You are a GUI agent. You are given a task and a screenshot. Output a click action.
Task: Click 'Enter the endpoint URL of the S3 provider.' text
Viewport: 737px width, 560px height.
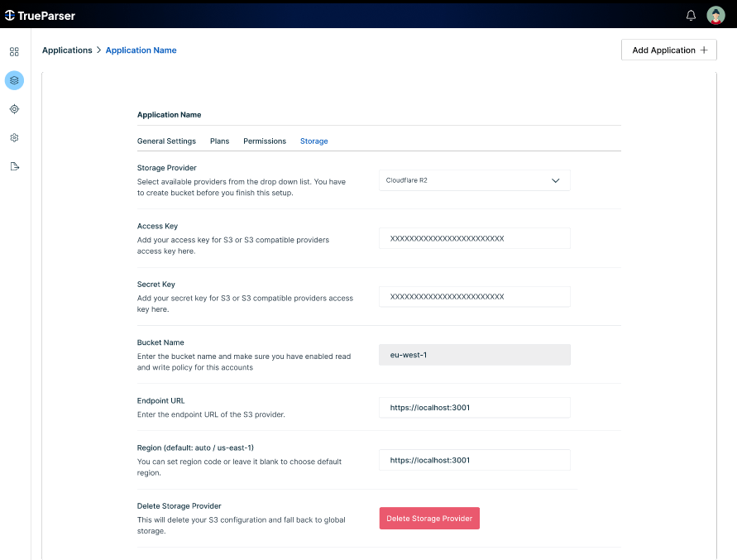coord(211,414)
